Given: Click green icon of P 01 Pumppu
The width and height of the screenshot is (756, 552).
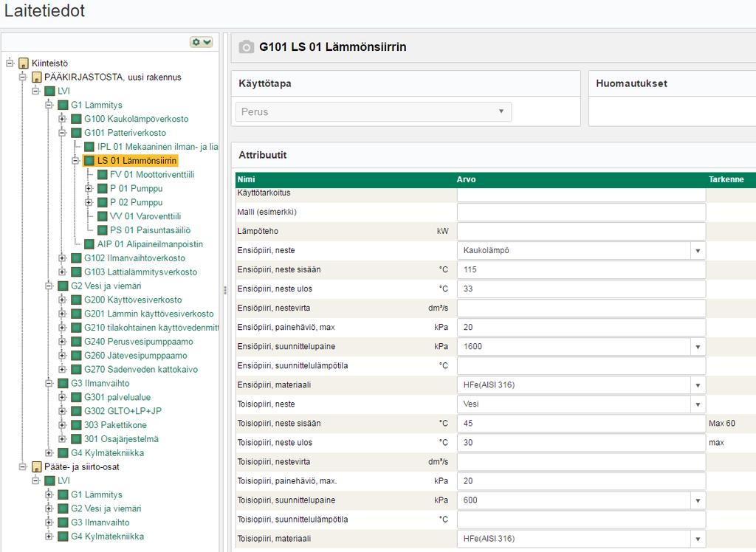Looking at the screenshot, I should coord(102,188).
